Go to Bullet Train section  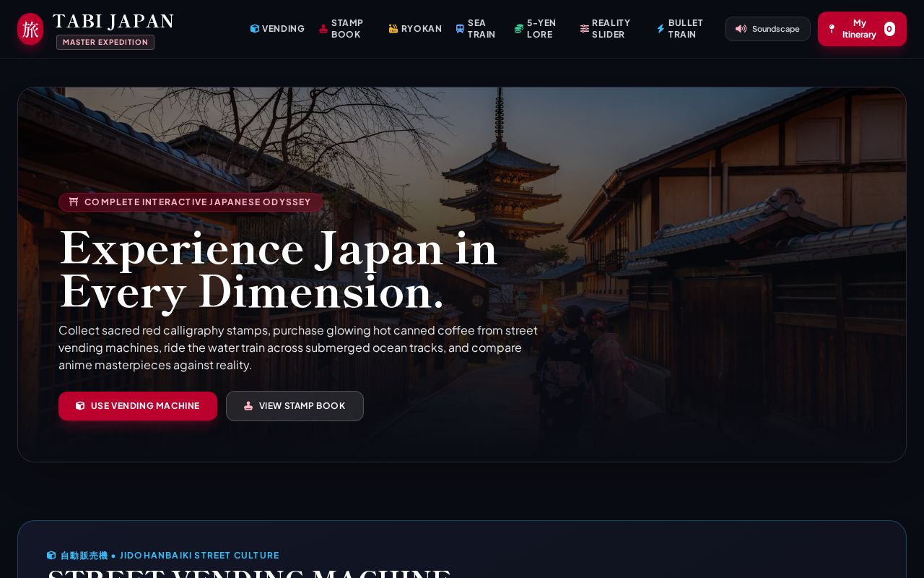(684, 29)
